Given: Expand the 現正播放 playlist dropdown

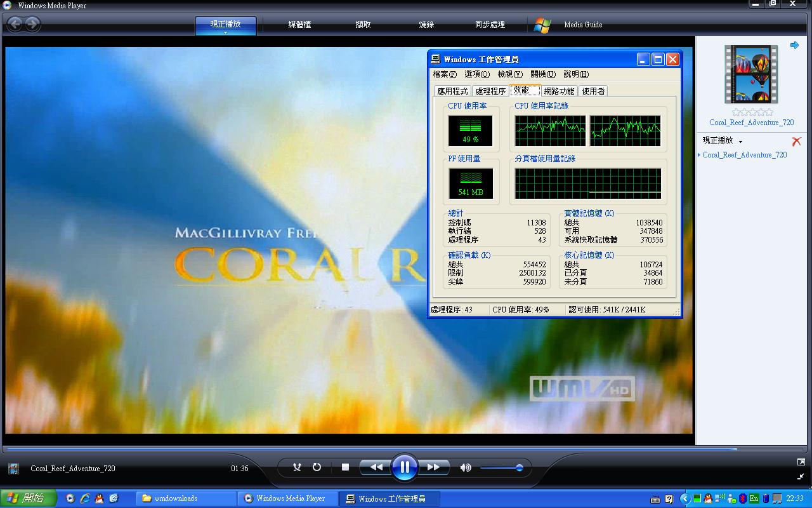Looking at the screenshot, I should click(740, 142).
